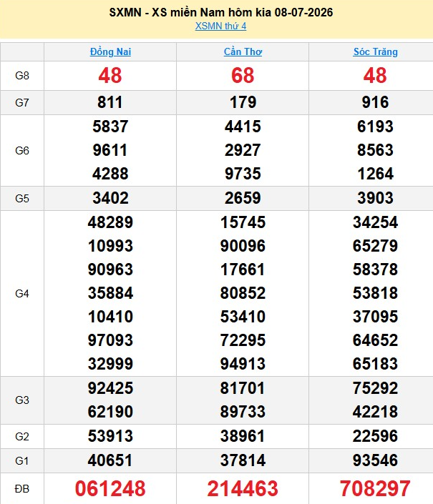Click G2 number 22596
Screen dimensions: 433x504
coord(376,436)
